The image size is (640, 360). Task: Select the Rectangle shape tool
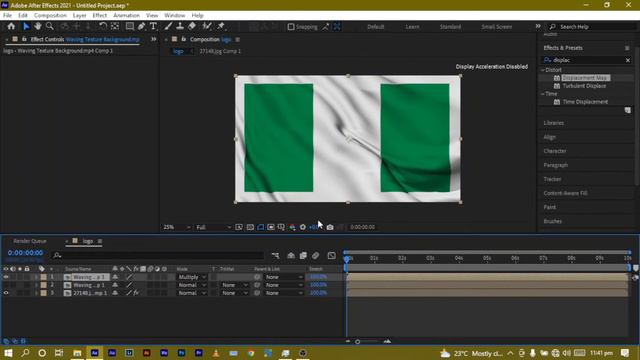coord(130,26)
